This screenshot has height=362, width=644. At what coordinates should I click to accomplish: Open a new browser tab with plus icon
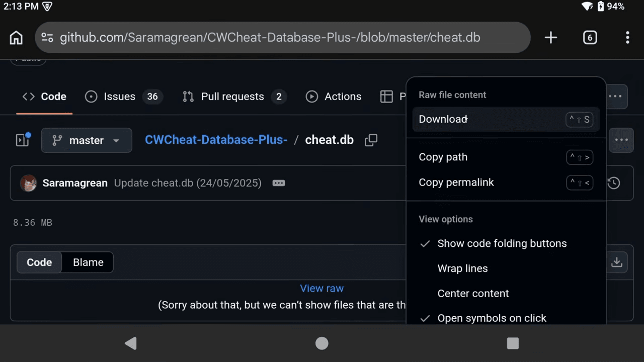pos(551,37)
